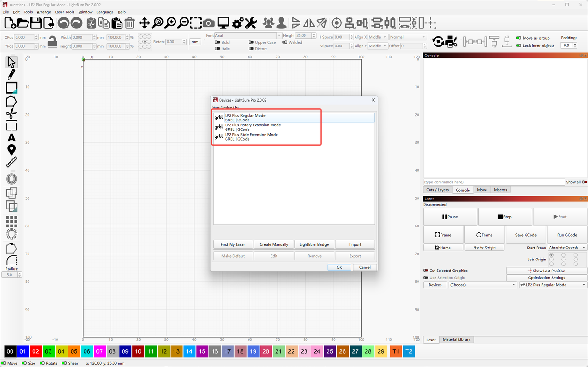Select the Text tool letter A

(11, 138)
